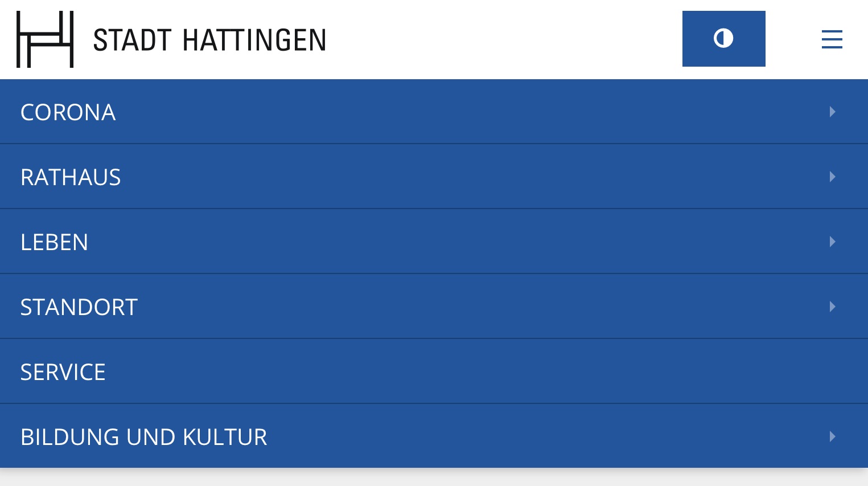The width and height of the screenshot is (868, 486).
Task: Open the hamburger menu icon
Action: tap(832, 39)
